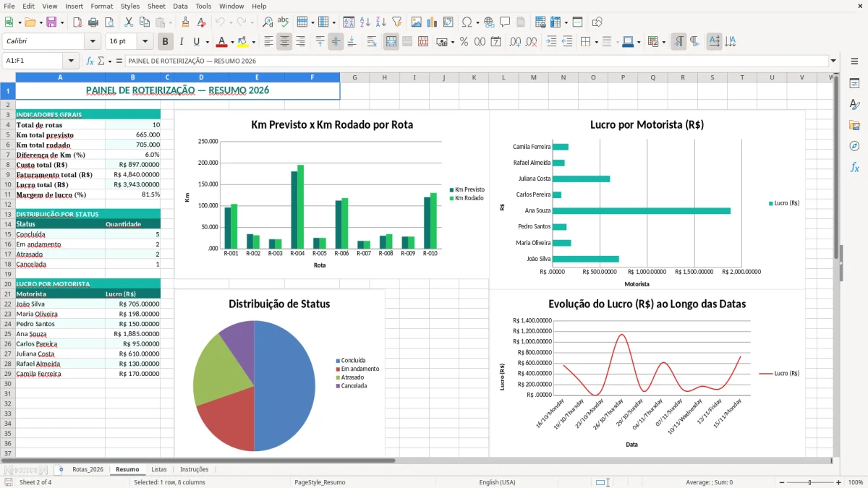Click the formula input line
868x488 pixels.
click(x=476, y=61)
